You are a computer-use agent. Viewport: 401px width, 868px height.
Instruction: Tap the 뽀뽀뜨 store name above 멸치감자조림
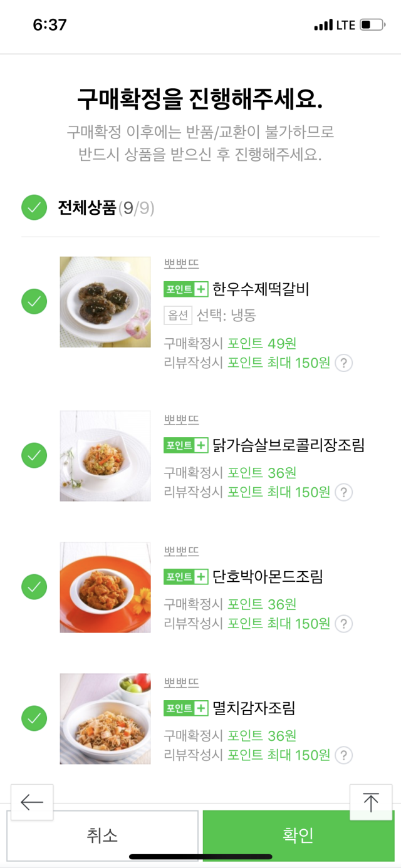point(181,683)
